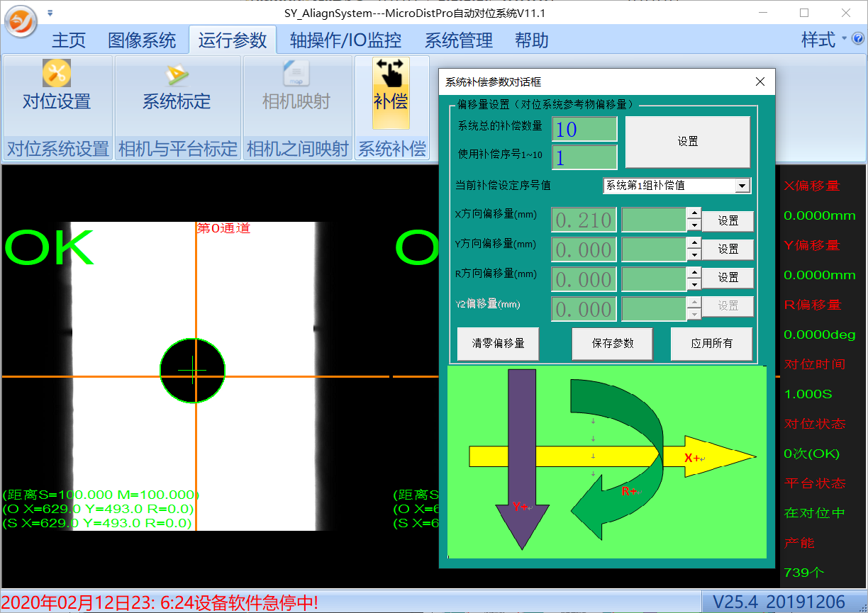The image size is (868, 613).
Task: Click the 系统总的补偿数量 input field
Action: coord(584,129)
